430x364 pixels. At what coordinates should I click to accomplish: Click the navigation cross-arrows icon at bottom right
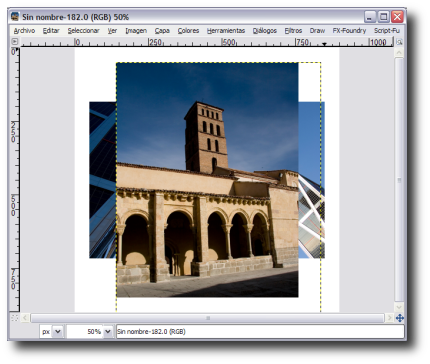[x=400, y=318]
